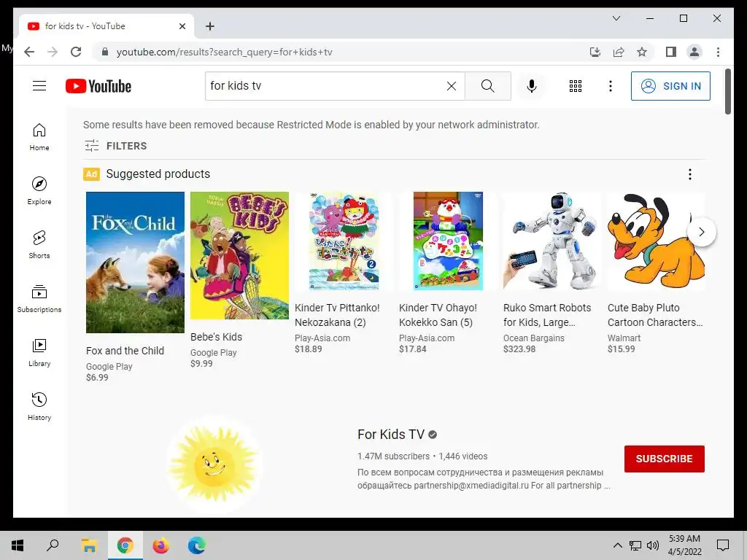Go to Home in sidebar
This screenshot has width=747, height=560.
coord(39,137)
